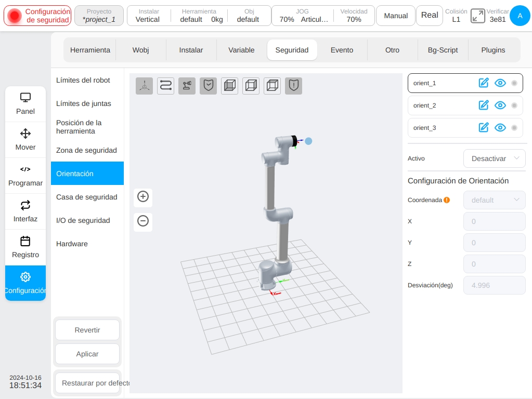Toggle the robot model display icon
532x399 pixels.
(187, 86)
